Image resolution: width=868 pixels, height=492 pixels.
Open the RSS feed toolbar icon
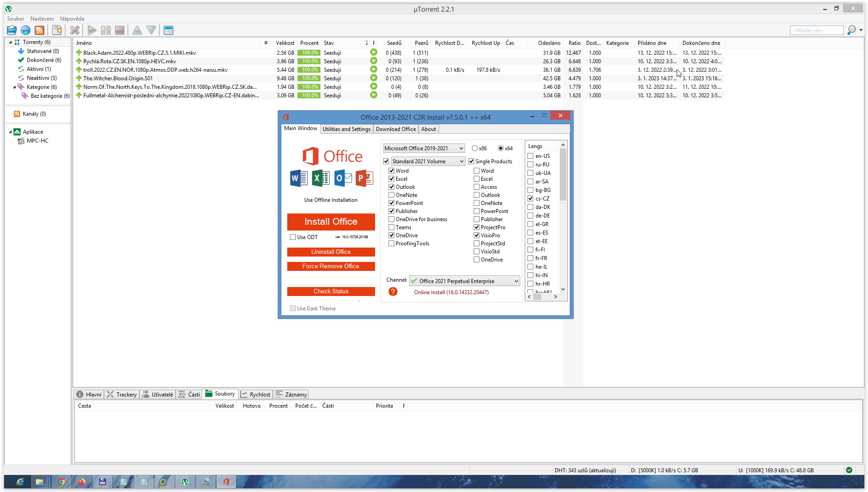(39, 30)
